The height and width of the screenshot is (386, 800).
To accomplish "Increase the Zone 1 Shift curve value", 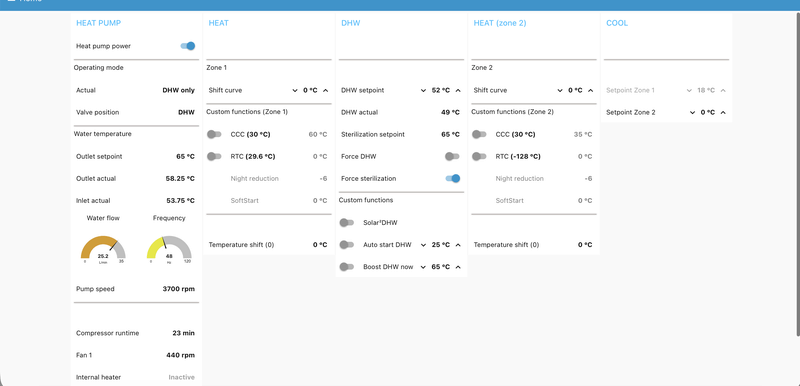I will pyautogui.click(x=326, y=90).
